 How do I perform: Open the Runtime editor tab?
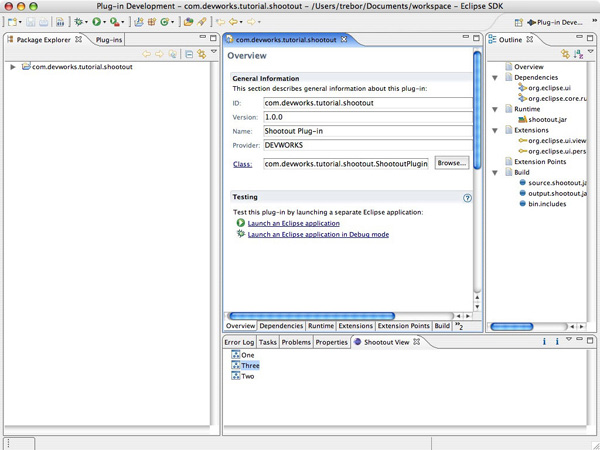321,326
